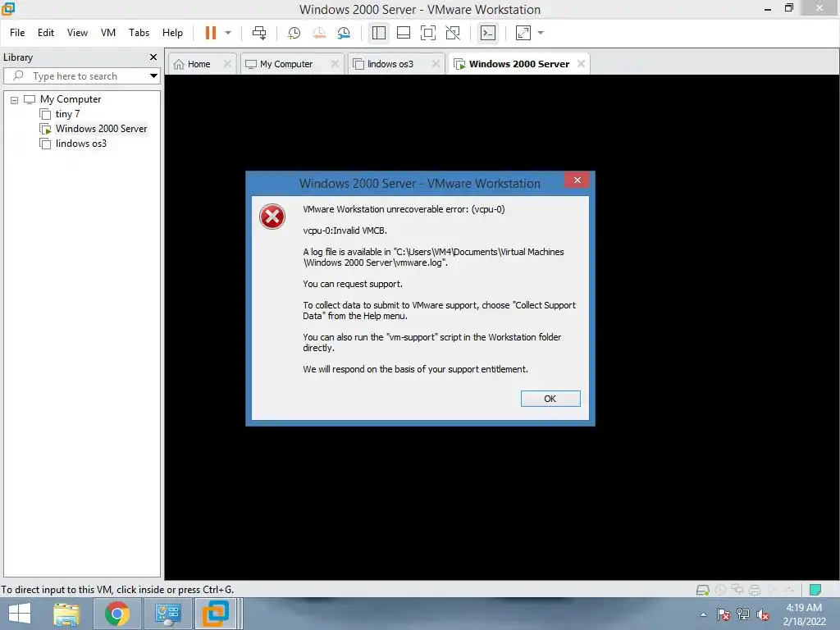Click the VMware app icon in title bar
840x630 pixels.
pos(8,8)
